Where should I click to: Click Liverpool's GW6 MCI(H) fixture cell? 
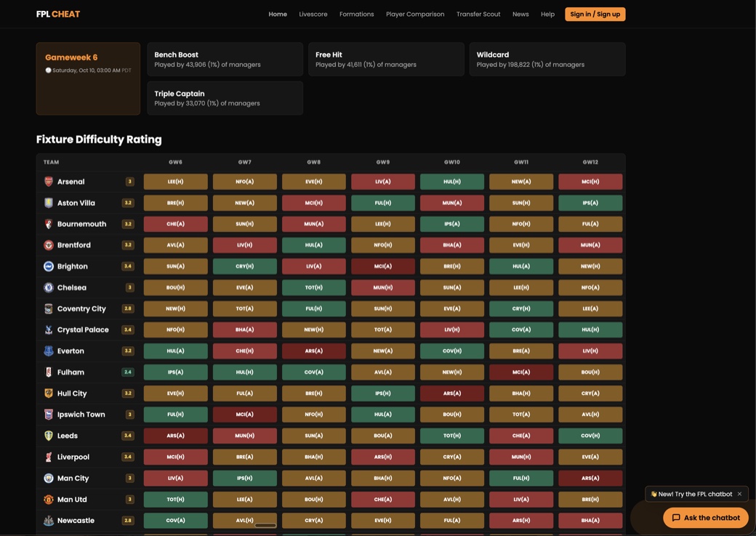click(x=175, y=457)
